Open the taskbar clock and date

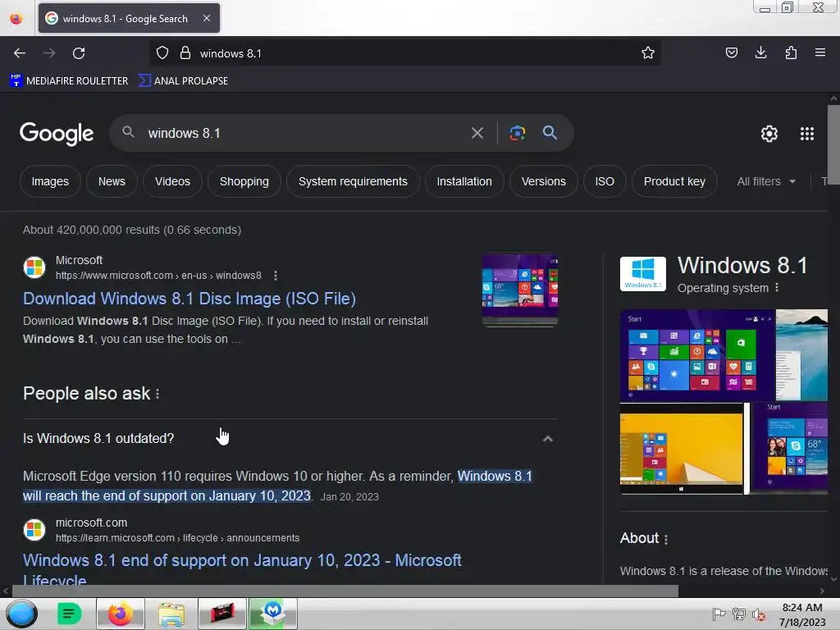point(802,614)
